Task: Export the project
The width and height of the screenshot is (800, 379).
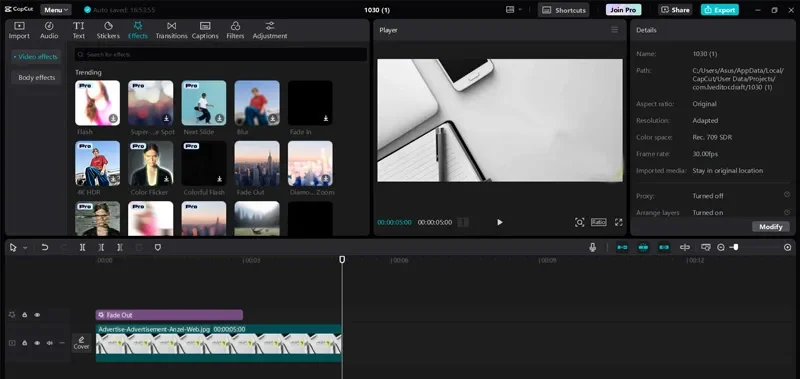Action: pos(719,10)
